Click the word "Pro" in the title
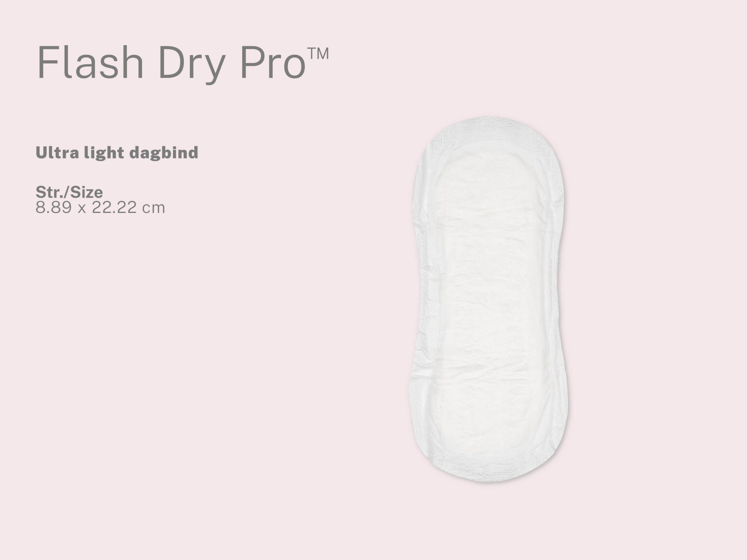This screenshot has height=560, width=747. click(273, 63)
